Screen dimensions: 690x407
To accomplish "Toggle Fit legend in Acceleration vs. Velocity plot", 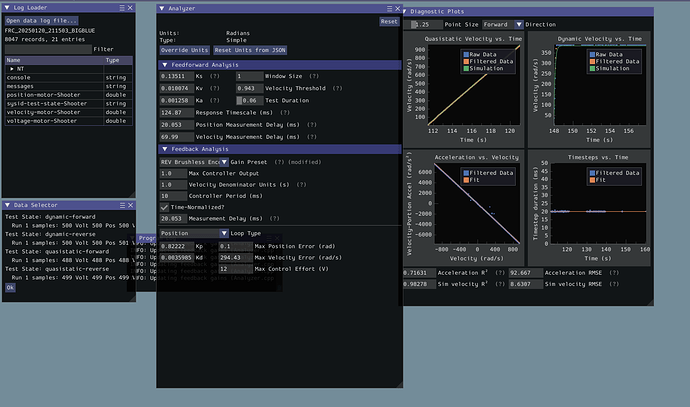I will tap(471, 180).
